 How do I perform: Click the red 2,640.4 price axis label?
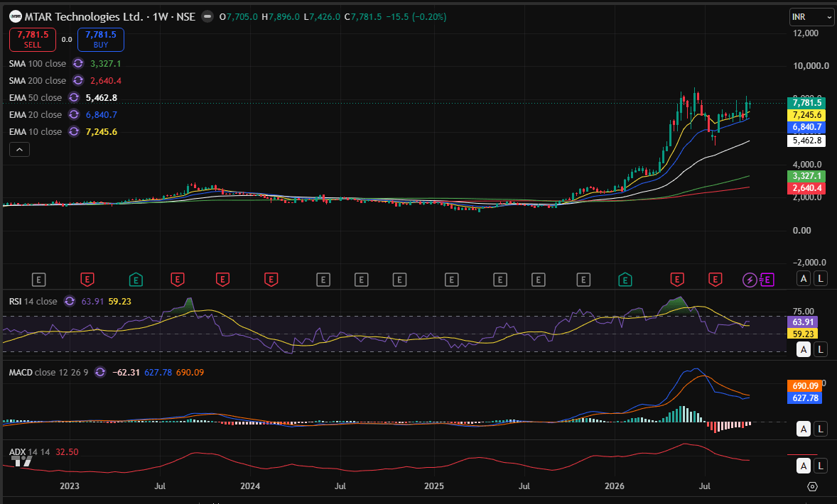[x=806, y=188]
